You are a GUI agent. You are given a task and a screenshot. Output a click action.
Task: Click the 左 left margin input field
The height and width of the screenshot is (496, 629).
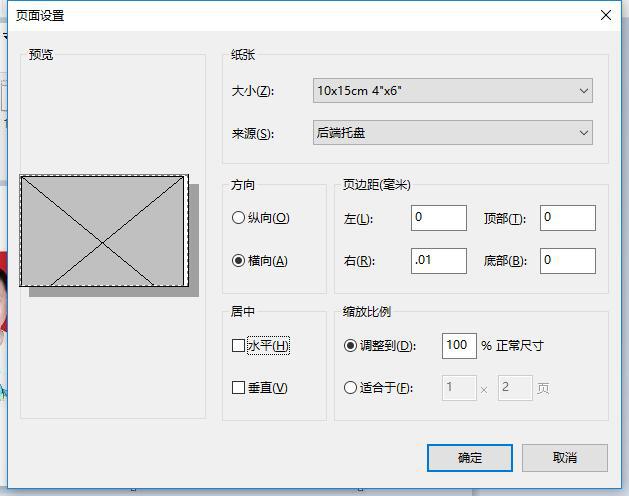[439, 218]
